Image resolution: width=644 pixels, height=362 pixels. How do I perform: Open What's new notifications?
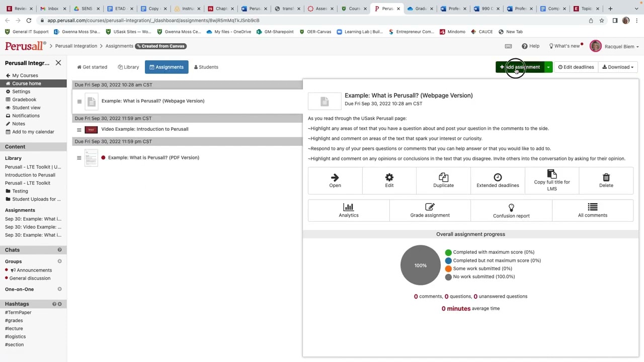pos(566,46)
